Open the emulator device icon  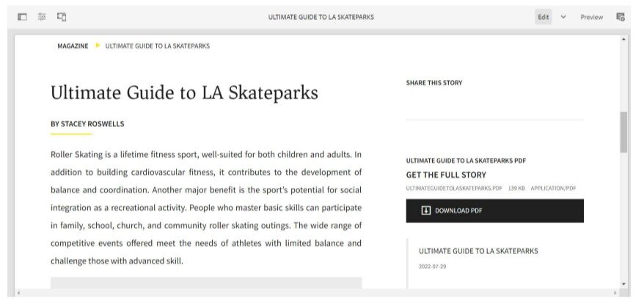(62, 17)
